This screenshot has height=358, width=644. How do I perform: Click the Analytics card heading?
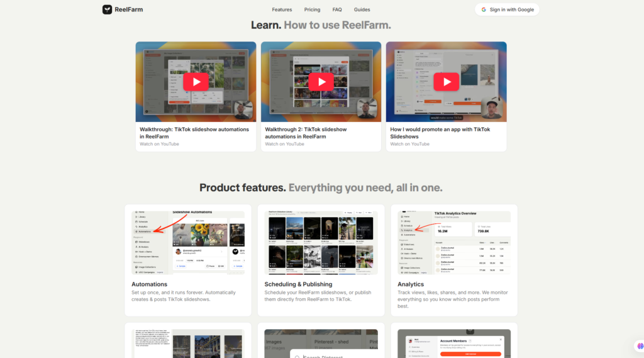point(410,284)
